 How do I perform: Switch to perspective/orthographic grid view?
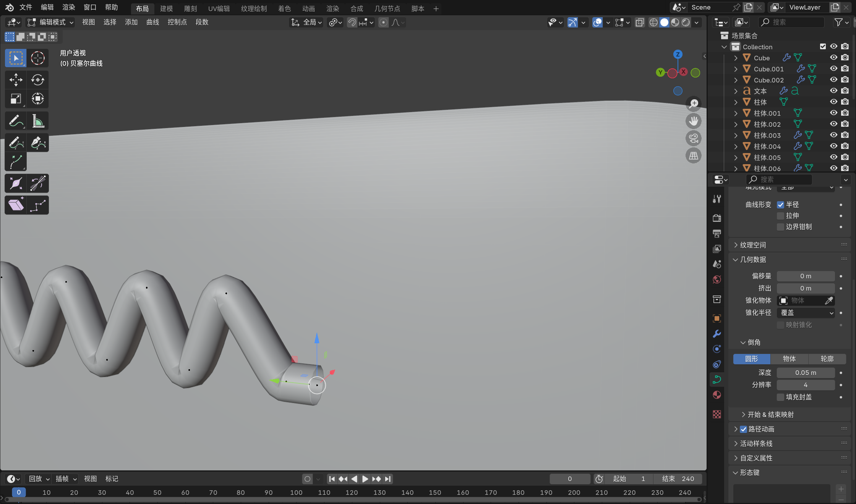(x=693, y=156)
